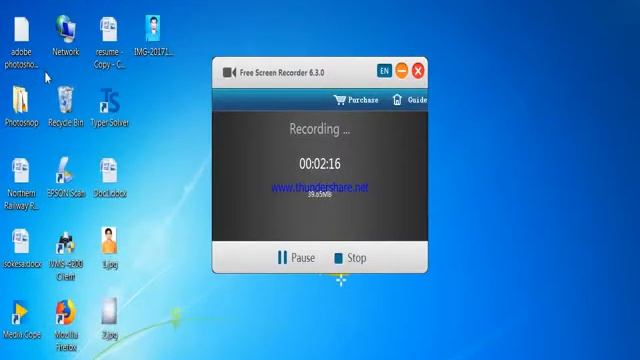Switch language with the EN button

click(x=384, y=71)
